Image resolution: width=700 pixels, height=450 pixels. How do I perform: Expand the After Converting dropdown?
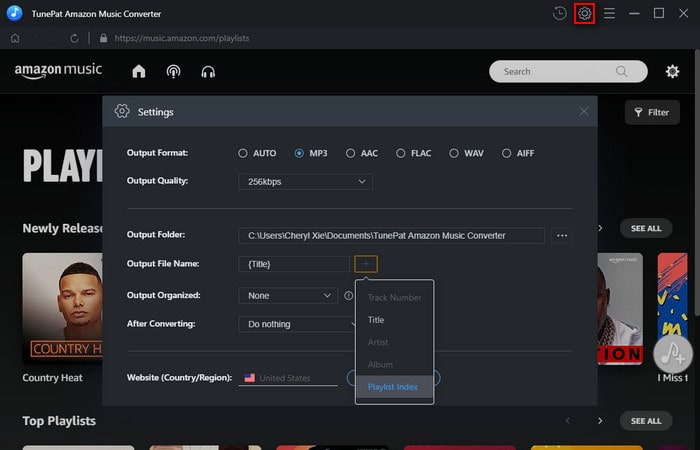point(300,325)
